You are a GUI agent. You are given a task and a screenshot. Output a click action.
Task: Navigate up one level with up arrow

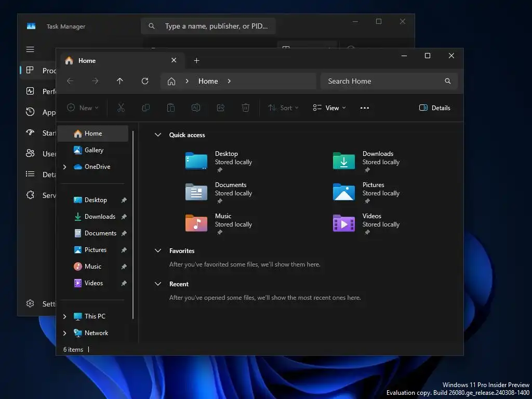pyautogui.click(x=120, y=81)
